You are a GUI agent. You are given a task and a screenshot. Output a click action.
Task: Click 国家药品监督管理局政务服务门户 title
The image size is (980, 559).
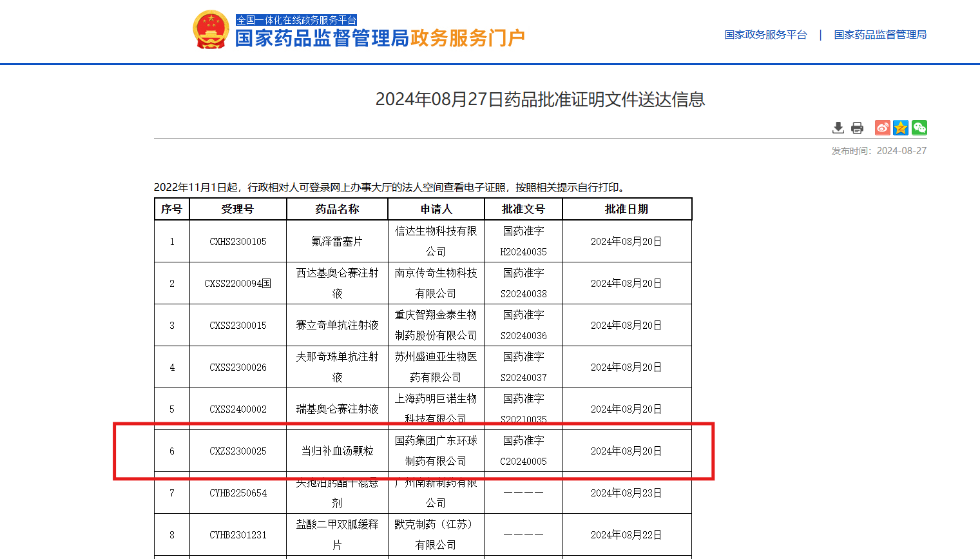380,38
